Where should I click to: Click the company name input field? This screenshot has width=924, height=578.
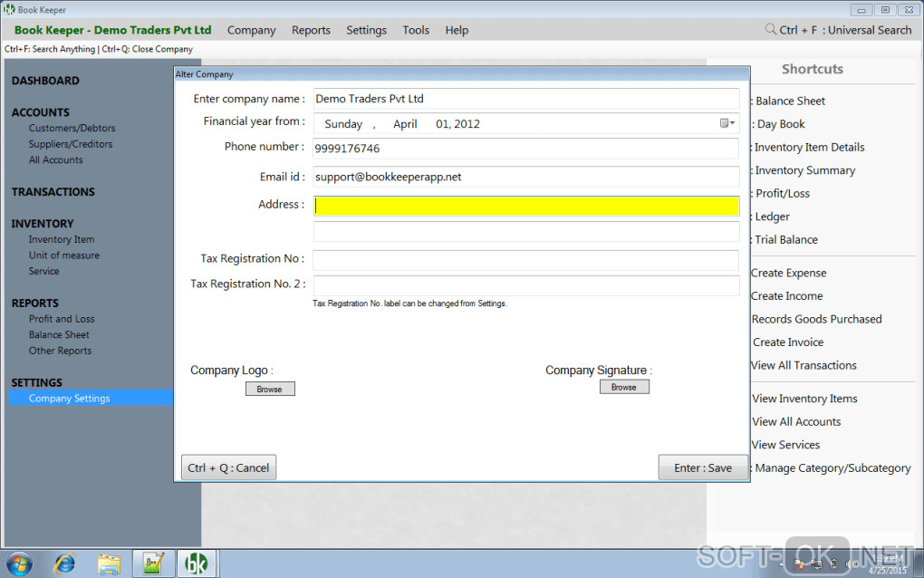pyautogui.click(x=525, y=99)
